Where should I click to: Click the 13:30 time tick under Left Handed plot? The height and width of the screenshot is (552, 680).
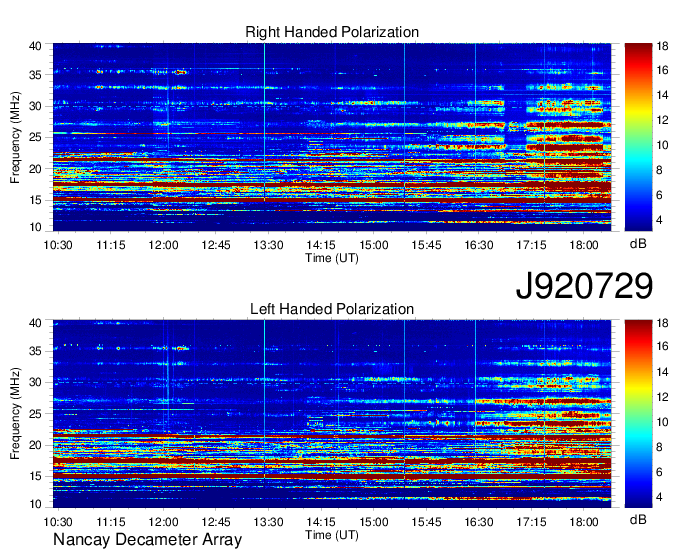pyautogui.click(x=268, y=522)
